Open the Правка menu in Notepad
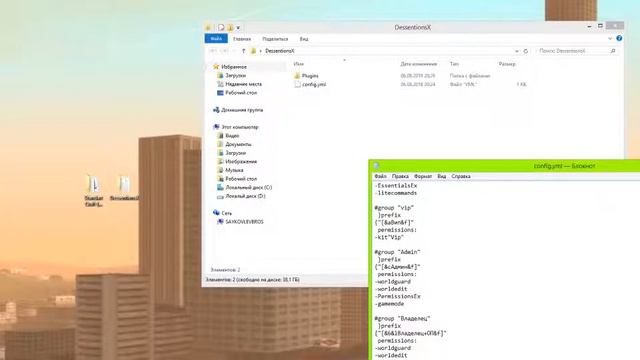 tap(400, 176)
